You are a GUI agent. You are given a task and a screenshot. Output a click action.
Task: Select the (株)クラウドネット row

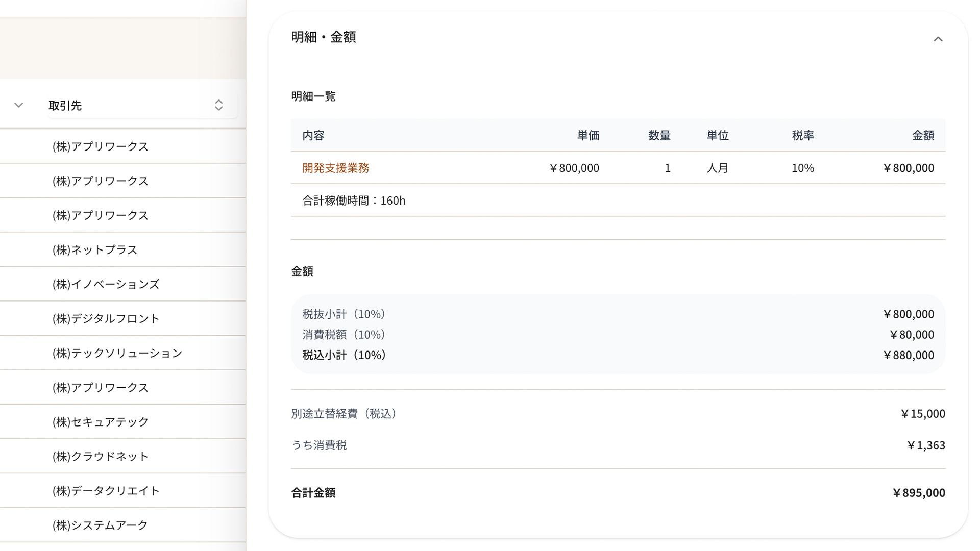pos(100,456)
